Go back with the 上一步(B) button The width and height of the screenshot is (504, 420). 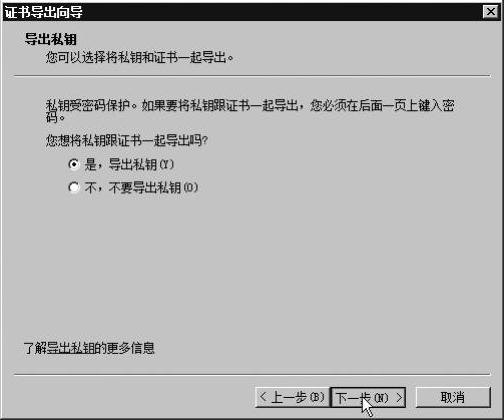point(292,397)
